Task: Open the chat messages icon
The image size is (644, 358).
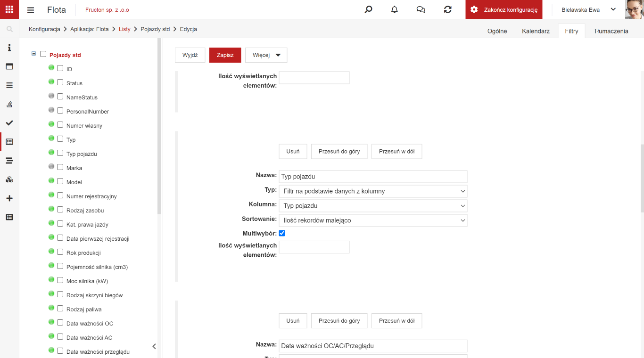Action: [x=421, y=9]
